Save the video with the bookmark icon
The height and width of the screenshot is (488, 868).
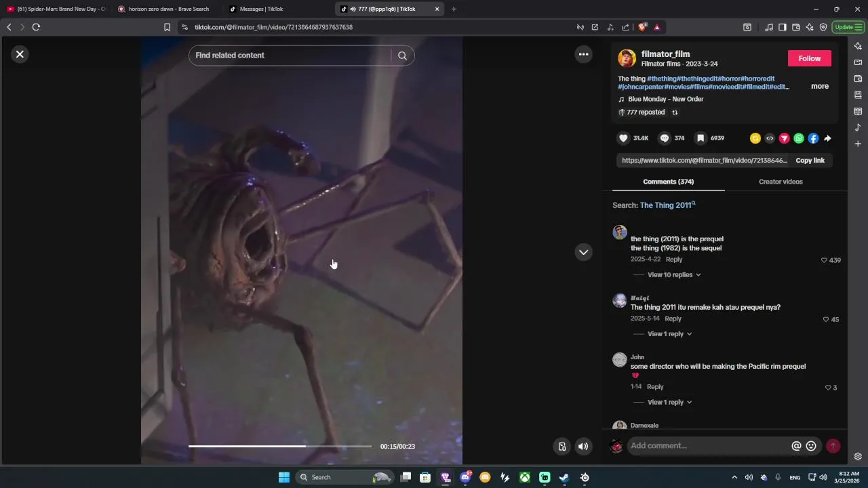(701, 138)
